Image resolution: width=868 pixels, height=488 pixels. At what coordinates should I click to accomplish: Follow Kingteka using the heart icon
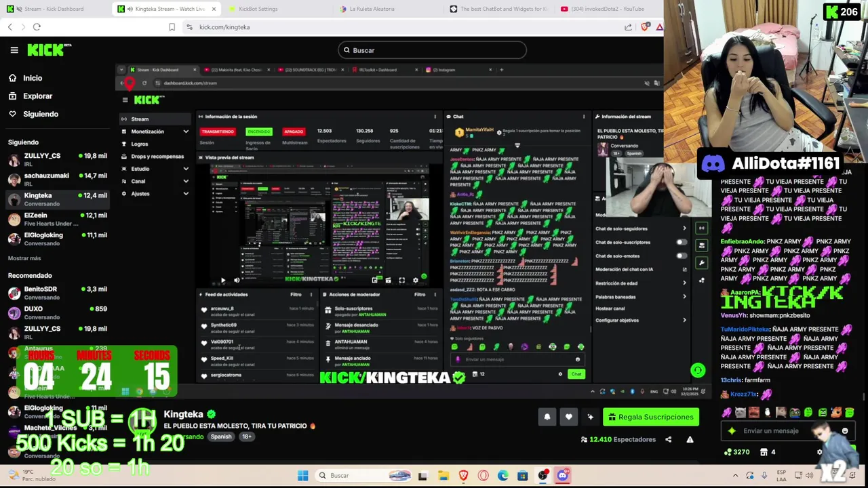[569, 417]
